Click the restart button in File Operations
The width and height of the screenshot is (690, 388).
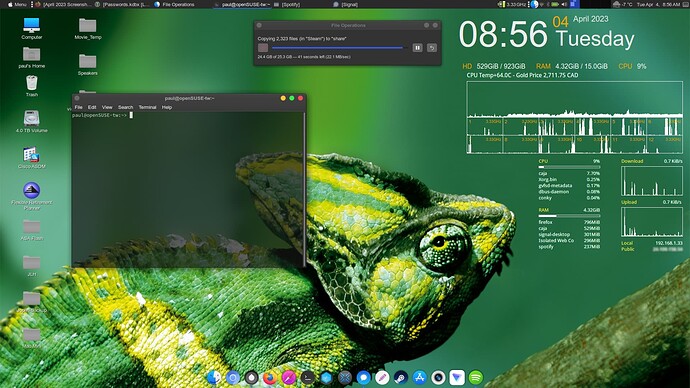(x=432, y=48)
